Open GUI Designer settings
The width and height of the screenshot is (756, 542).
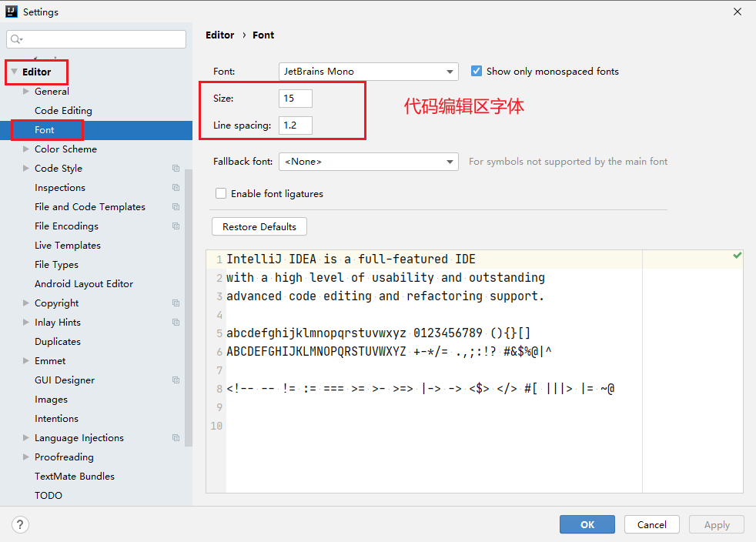[x=65, y=380]
